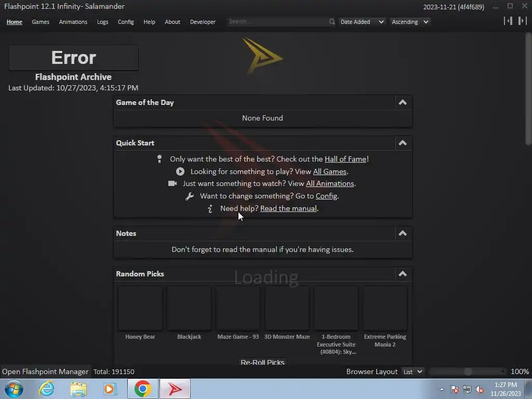Click the vertical scrollbar thumb

(528, 89)
